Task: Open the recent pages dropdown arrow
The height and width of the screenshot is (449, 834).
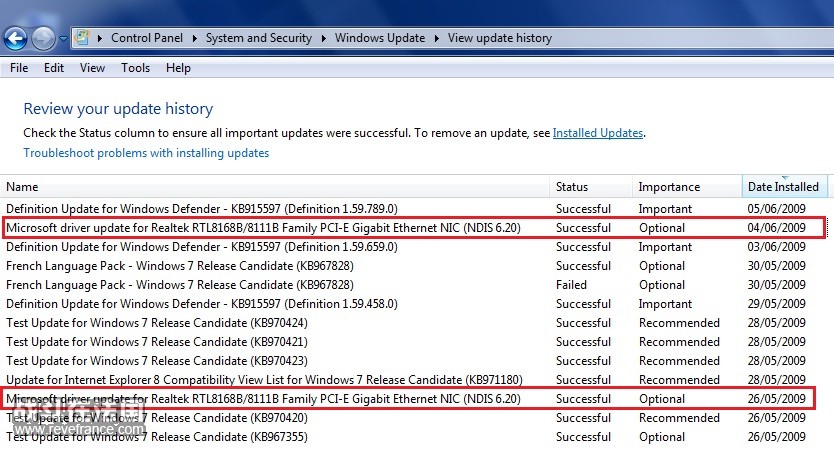Action: (x=63, y=39)
